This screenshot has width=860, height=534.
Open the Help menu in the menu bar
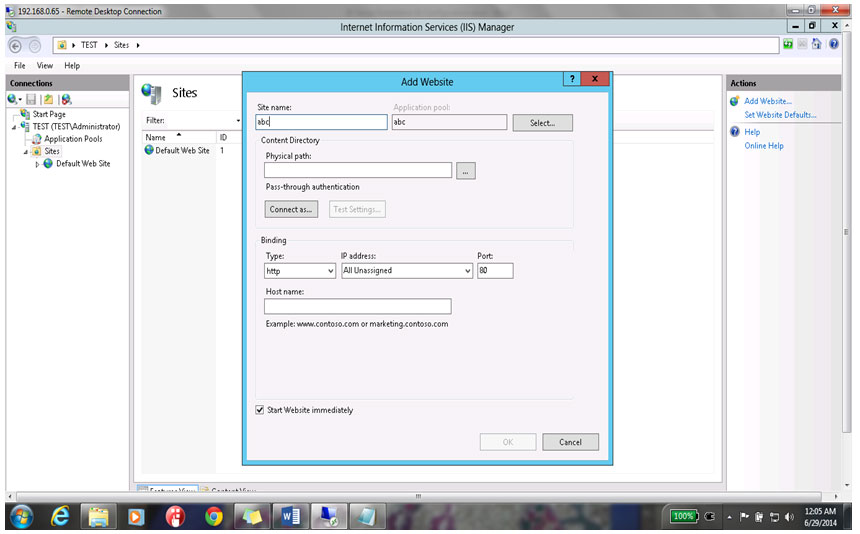pyautogui.click(x=72, y=66)
